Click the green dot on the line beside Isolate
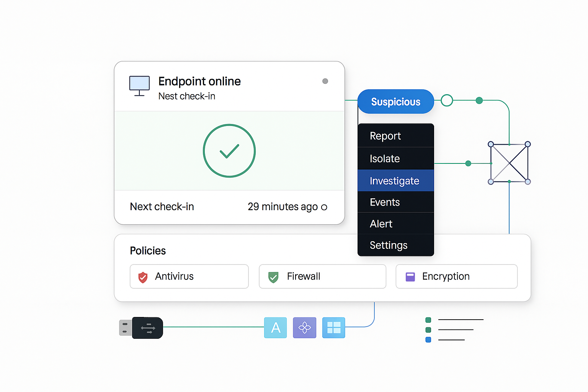Screen dimensions: 588x392 pos(468,163)
